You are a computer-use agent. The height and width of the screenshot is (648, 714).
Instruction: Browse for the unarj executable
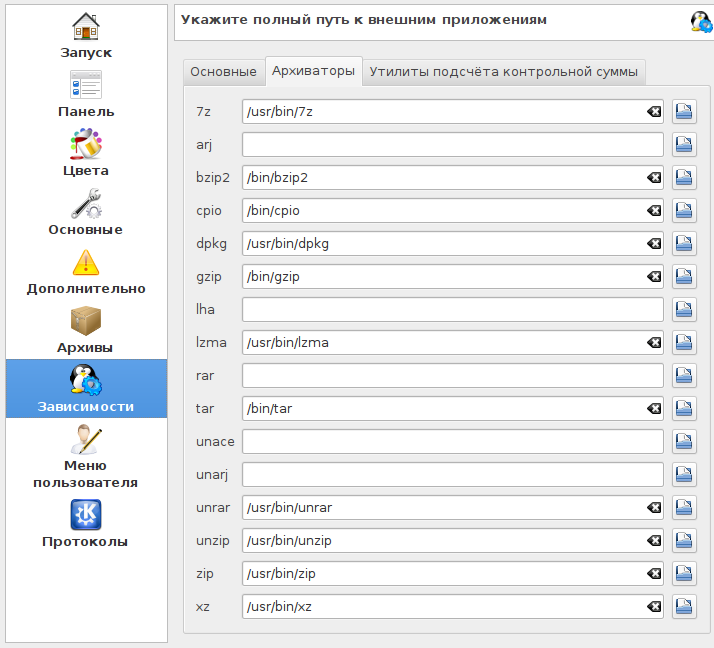point(684,475)
